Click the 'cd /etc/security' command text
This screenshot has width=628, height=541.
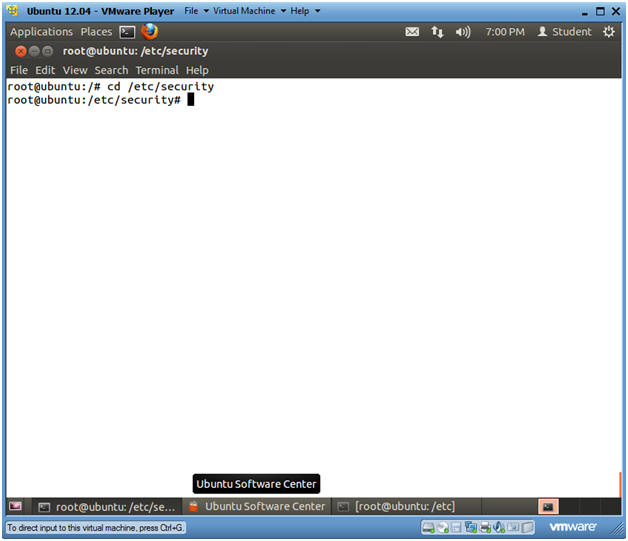click(x=161, y=86)
